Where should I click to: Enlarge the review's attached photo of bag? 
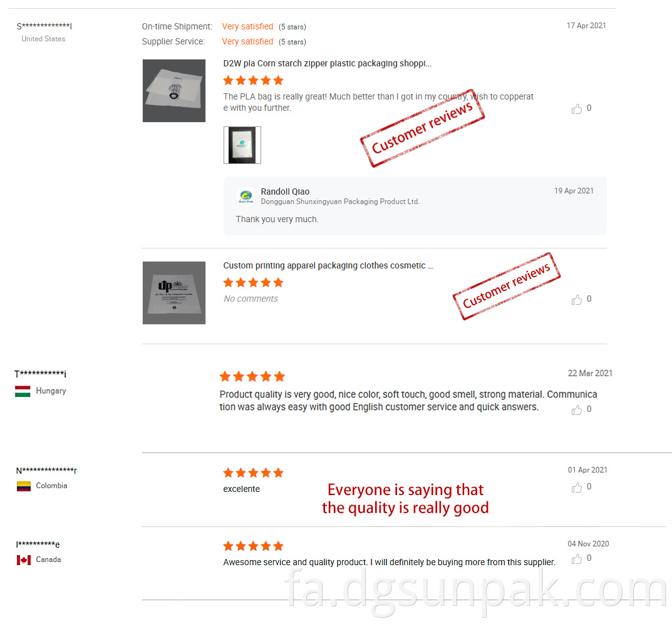pyautogui.click(x=242, y=145)
